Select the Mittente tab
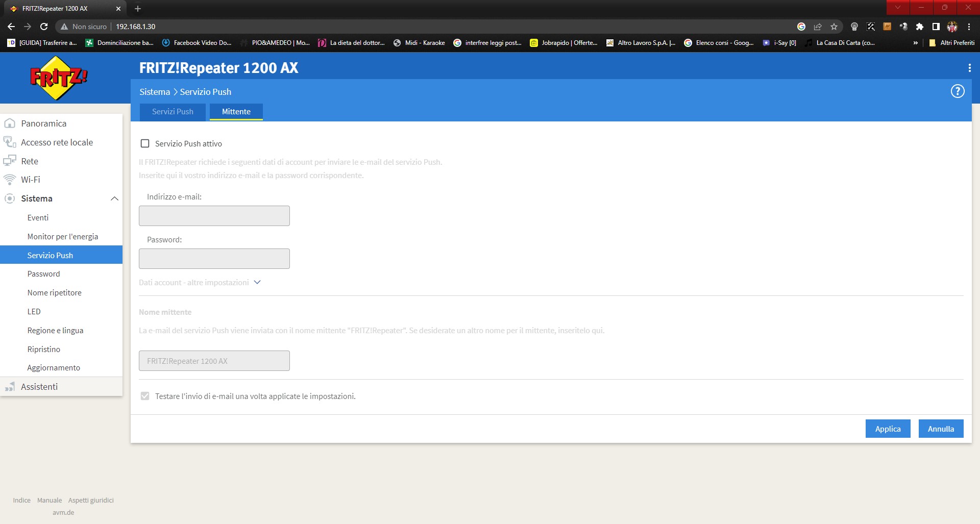Image resolution: width=980 pixels, height=524 pixels. click(236, 112)
